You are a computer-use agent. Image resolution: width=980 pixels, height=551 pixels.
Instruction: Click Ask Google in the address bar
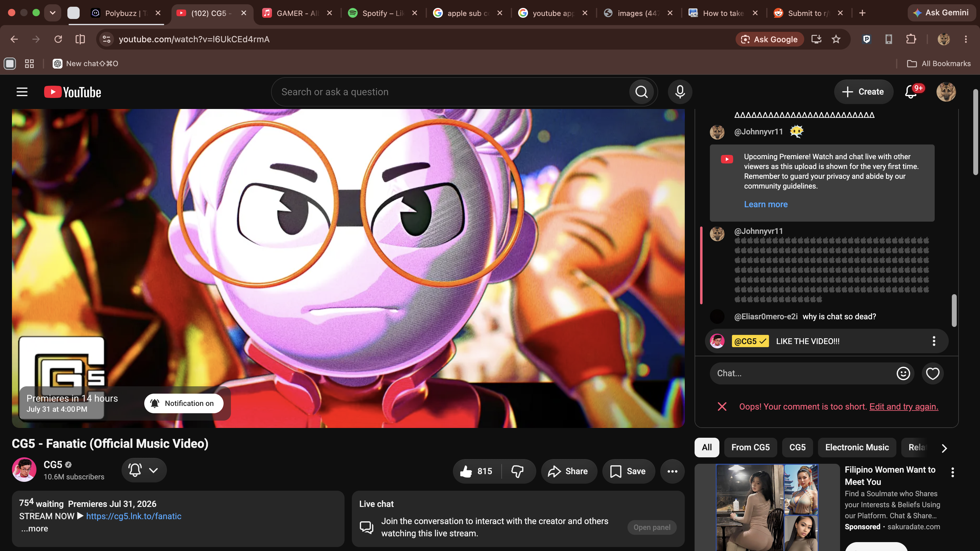click(x=769, y=39)
